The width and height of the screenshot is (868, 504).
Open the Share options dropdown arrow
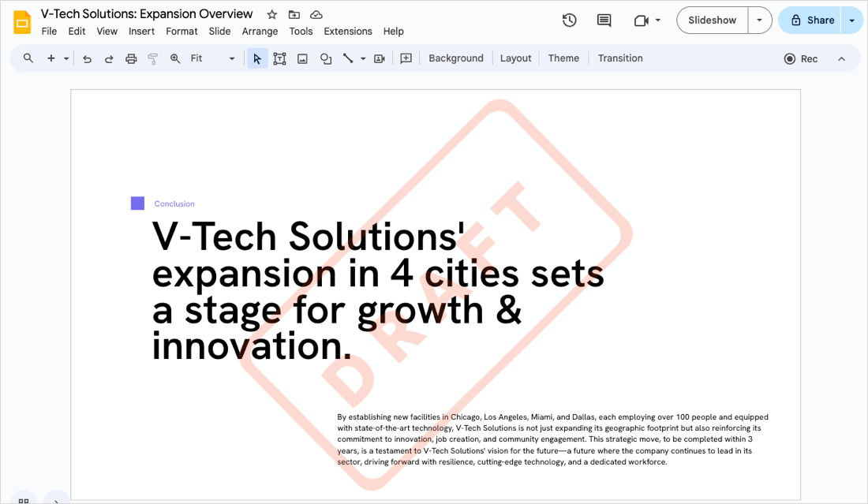851,20
